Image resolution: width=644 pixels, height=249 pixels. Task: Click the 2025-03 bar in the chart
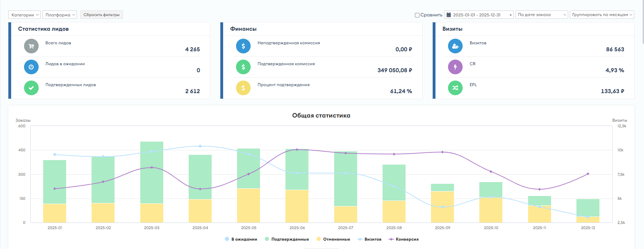tap(152, 182)
